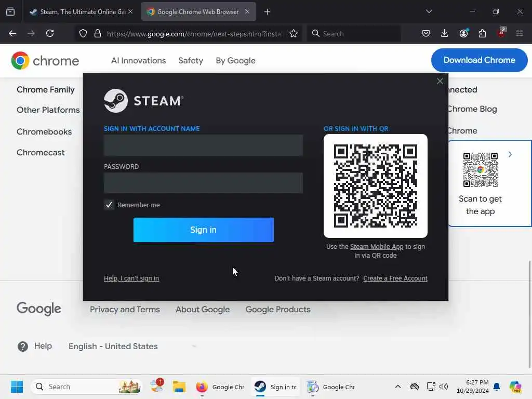Screen dimensions: 532x399
Task: Open File Explorer from taskbar
Action: coord(179,387)
